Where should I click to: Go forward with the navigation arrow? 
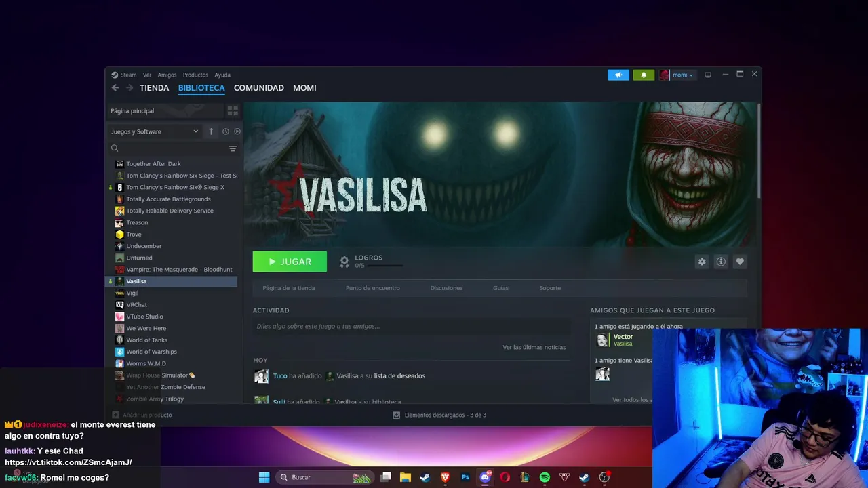pyautogui.click(x=130, y=88)
